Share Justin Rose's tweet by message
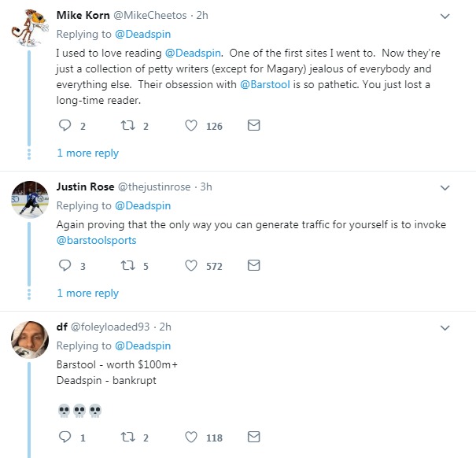This screenshot has width=476, height=458. pos(253,266)
